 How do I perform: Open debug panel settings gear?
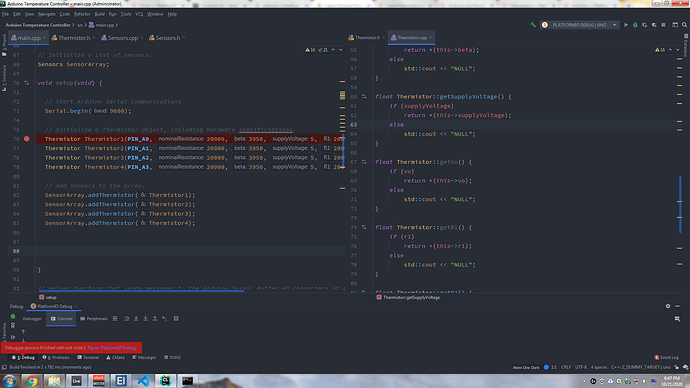point(668,306)
